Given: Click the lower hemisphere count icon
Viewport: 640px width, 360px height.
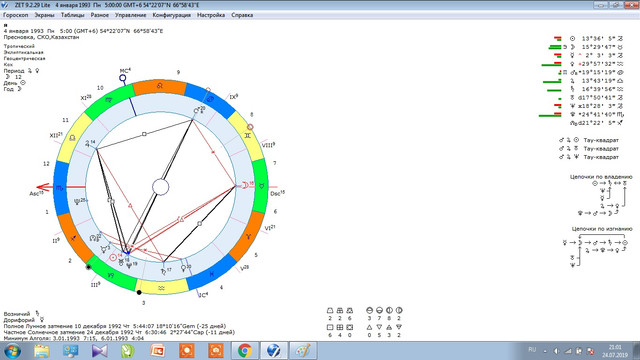Looking at the screenshot, I should [379, 310].
